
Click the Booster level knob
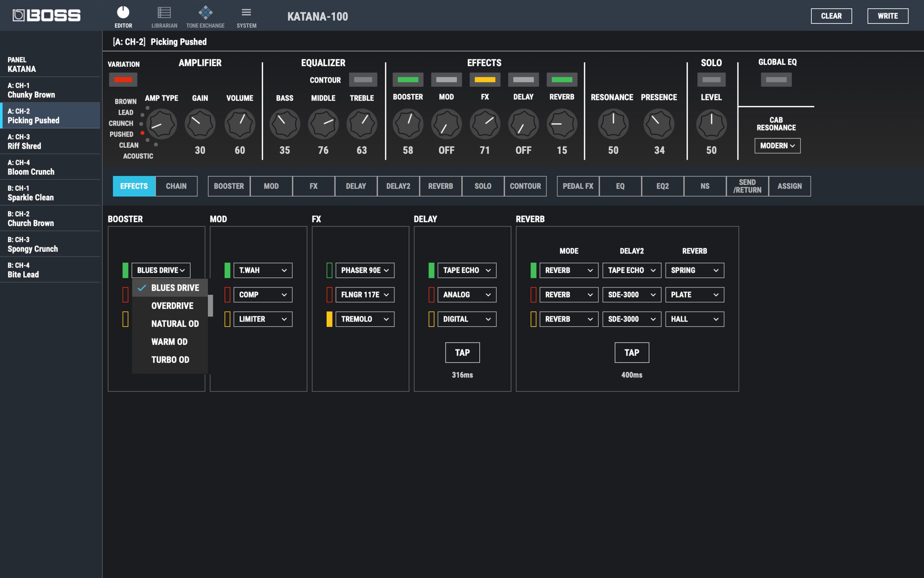click(408, 124)
